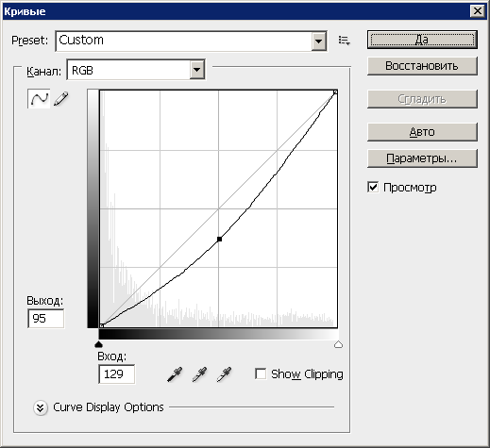490x448 pixels.
Task: Open the preset options menu icon
Action: [344, 41]
